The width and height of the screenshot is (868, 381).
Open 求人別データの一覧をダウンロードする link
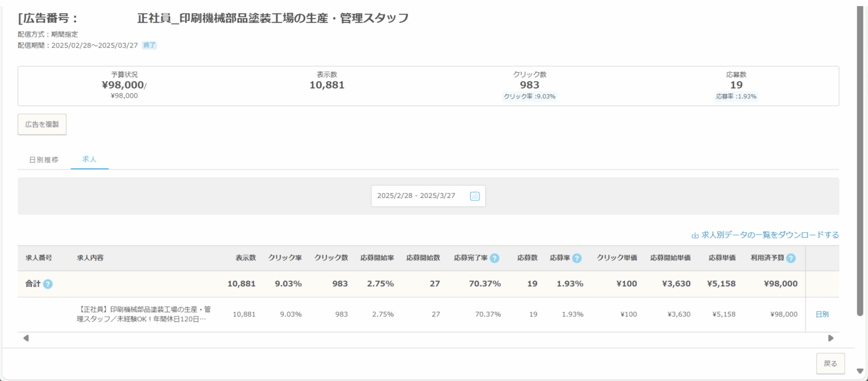[x=770, y=235]
